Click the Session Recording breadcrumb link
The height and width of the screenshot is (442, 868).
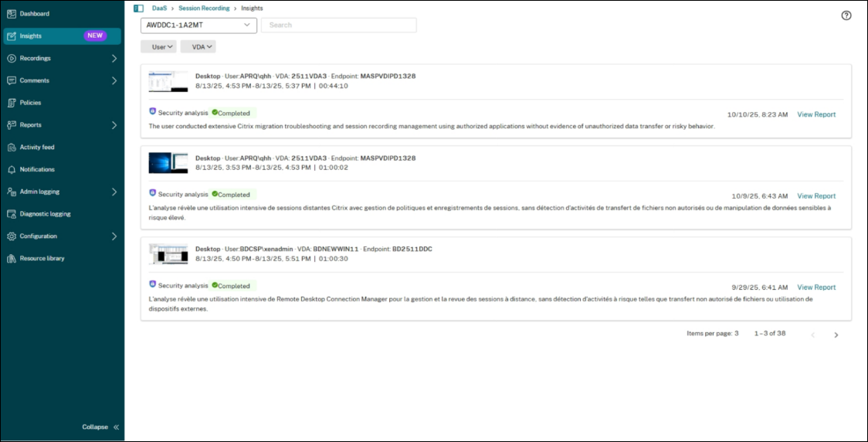pyautogui.click(x=203, y=8)
